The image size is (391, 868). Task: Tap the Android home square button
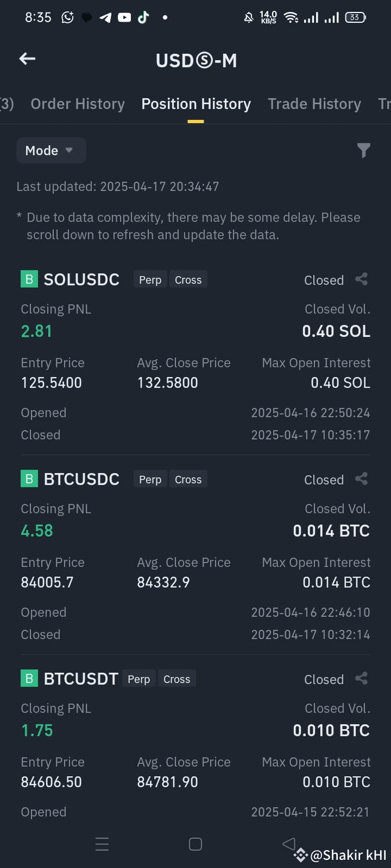(x=195, y=844)
